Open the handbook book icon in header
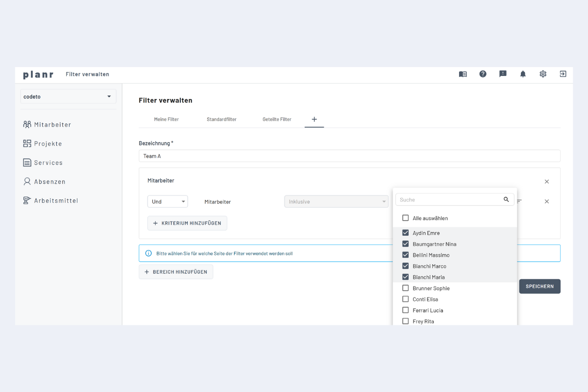 463,74
